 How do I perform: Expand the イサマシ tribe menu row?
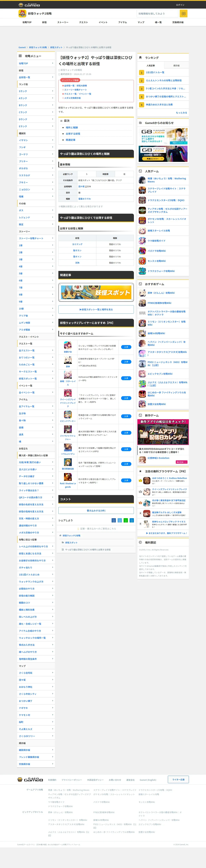point(36,140)
